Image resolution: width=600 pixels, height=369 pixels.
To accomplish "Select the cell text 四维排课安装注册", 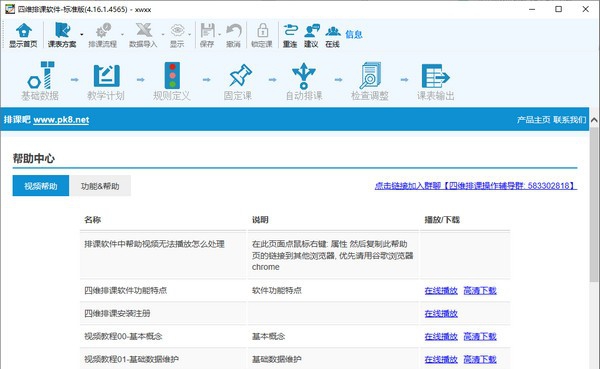I will click(117, 313).
